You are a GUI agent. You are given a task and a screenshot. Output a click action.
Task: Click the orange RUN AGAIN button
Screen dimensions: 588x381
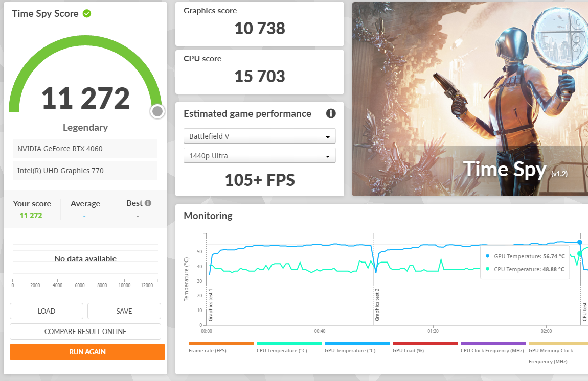[87, 352]
